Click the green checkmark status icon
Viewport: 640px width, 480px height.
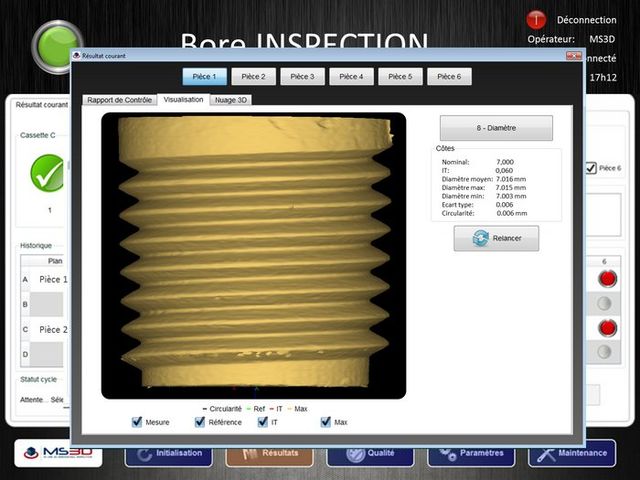47,172
